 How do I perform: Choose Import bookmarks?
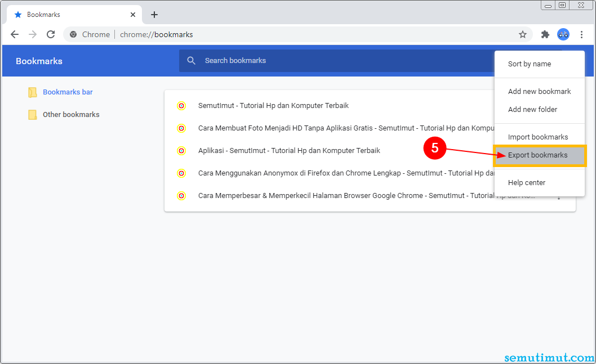pos(539,137)
